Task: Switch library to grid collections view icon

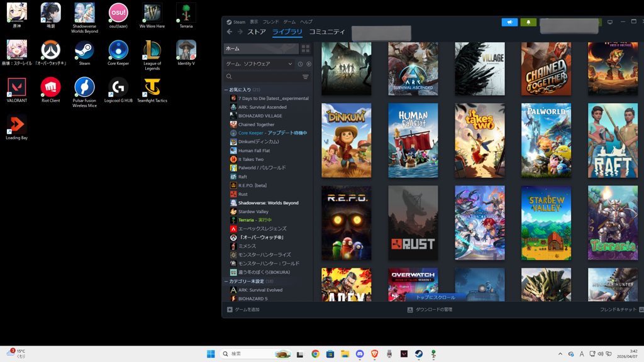Action: pos(306,49)
